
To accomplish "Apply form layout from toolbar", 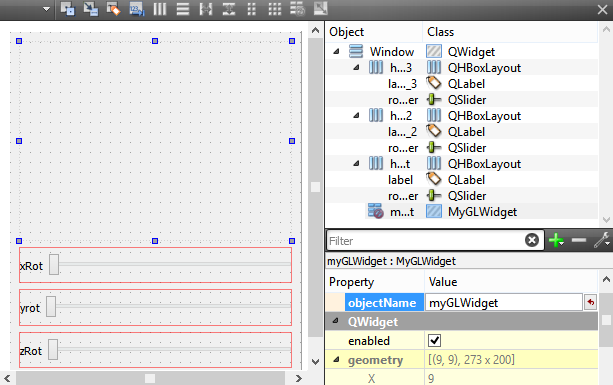I will pyautogui.click(x=252, y=9).
